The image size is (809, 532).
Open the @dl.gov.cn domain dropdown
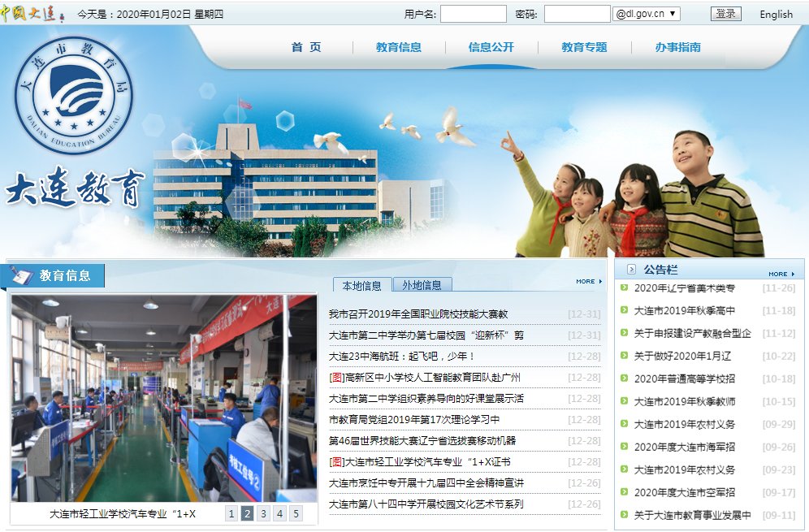coord(647,14)
